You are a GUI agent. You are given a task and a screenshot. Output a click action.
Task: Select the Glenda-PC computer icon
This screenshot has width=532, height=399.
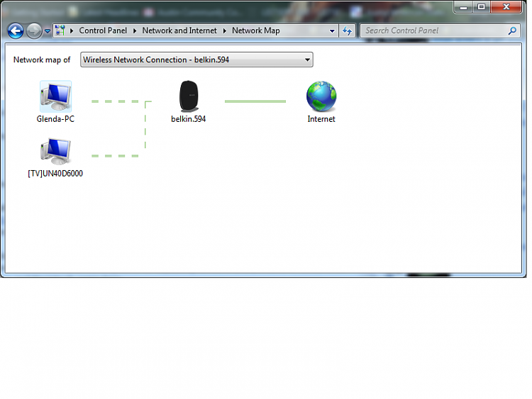click(55, 96)
